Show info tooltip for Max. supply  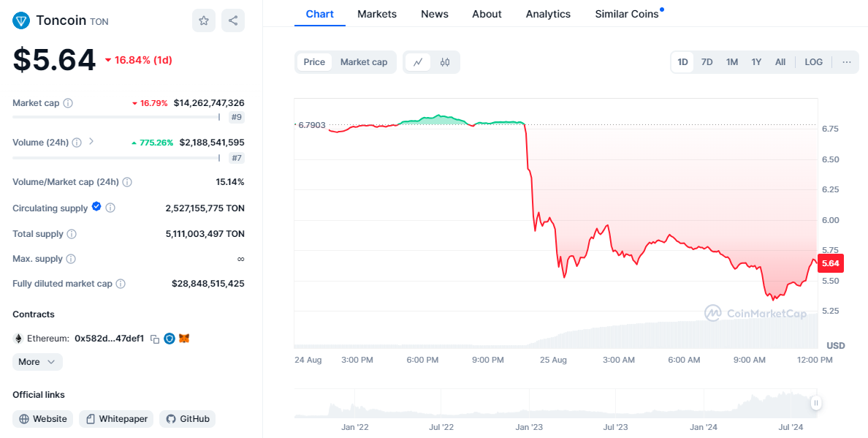coord(72,259)
